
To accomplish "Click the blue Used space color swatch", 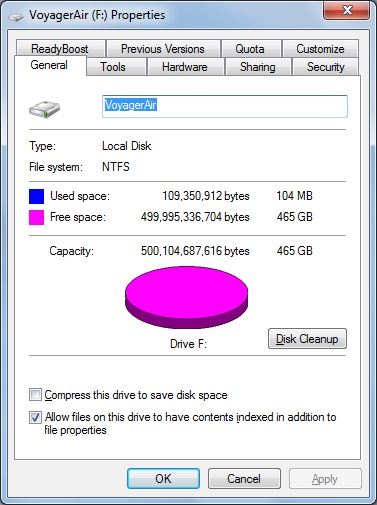I will (36, 196).
